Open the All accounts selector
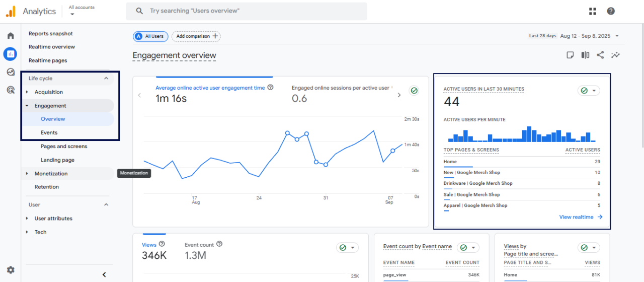 click(82, 11)
